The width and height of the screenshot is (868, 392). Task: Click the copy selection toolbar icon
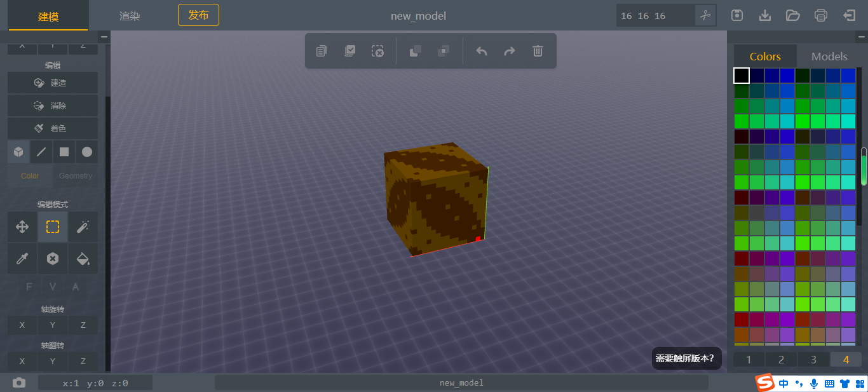(322, 51)
